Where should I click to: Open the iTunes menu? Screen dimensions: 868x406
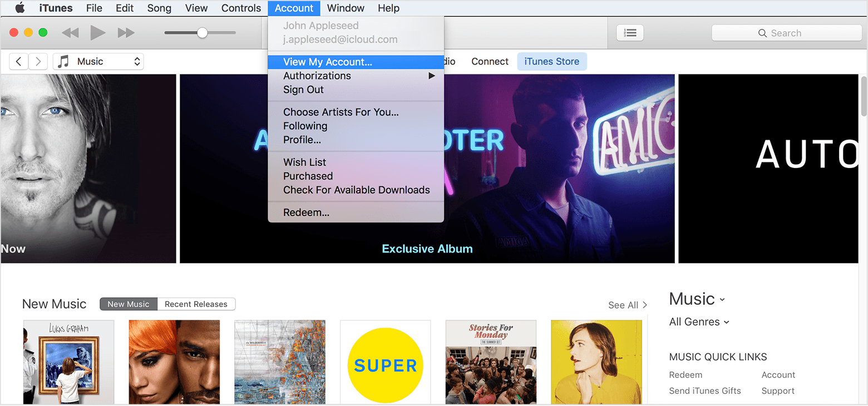point(56,8)
